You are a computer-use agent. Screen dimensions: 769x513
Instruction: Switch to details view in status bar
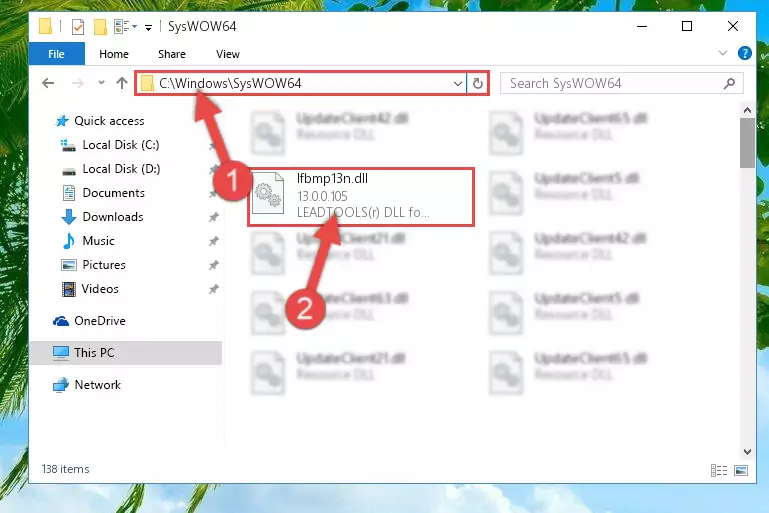point(718,470)
